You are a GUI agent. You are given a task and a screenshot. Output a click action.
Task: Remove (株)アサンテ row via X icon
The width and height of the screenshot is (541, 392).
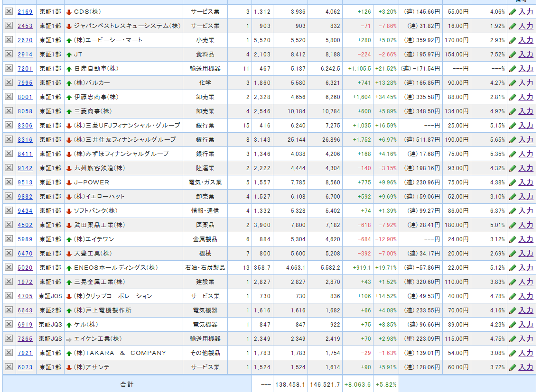tap(9, 367)
